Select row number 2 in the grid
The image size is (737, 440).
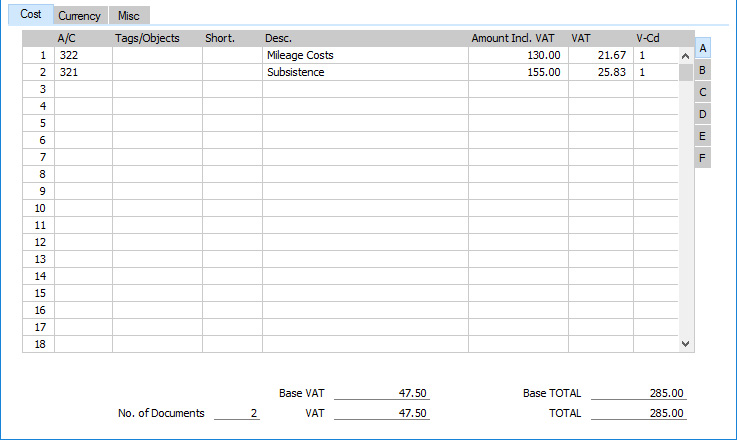39,72
